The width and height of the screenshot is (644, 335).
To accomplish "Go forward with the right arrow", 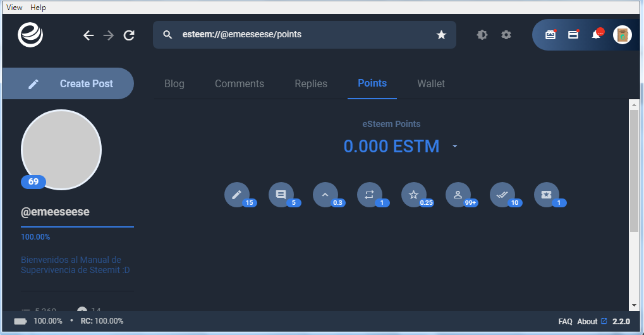I will [x=109, y=35].
